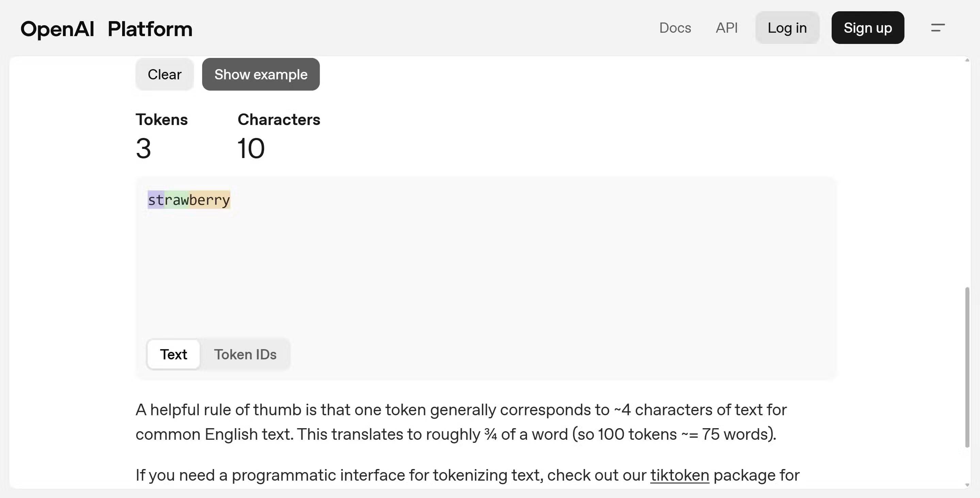
Task: Click the Tokens count value 3
Action: coord(143,148)
